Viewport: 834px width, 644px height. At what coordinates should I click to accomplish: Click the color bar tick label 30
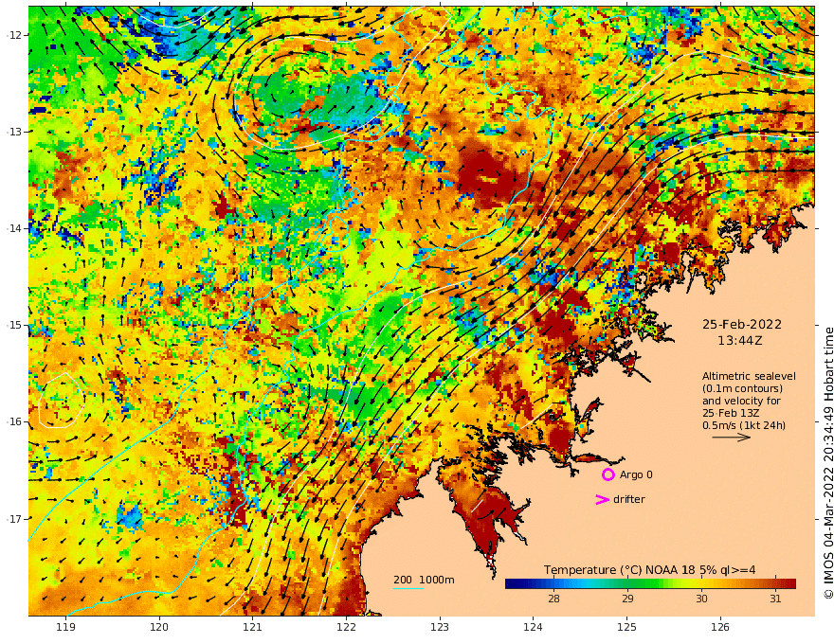[x=701, y=599]
